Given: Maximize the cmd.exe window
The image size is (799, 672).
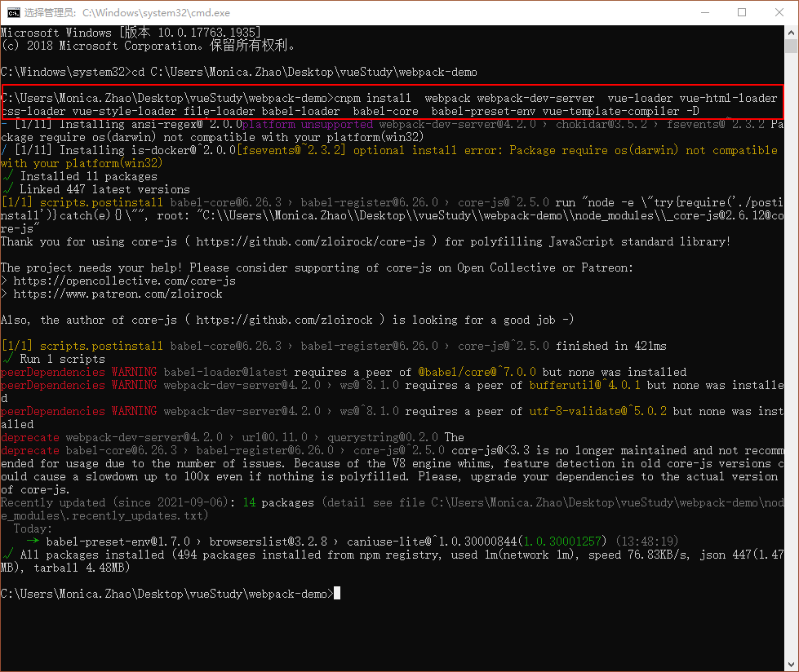Looking at the screenshot, I should (x=742, y=12).
